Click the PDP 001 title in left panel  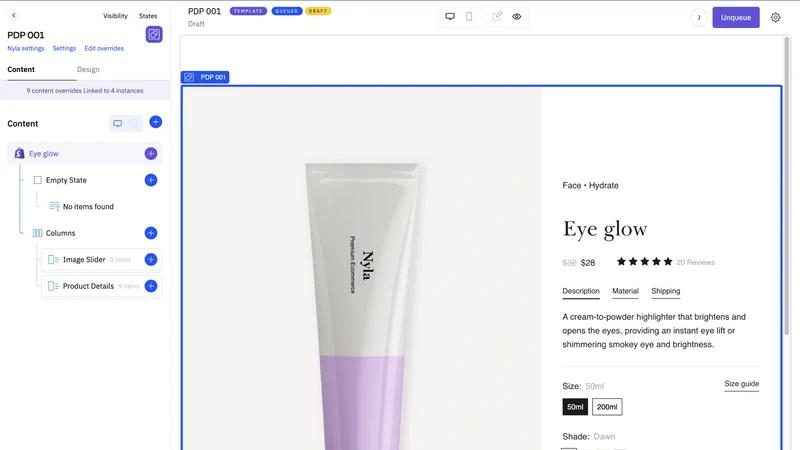pos(26,35)
